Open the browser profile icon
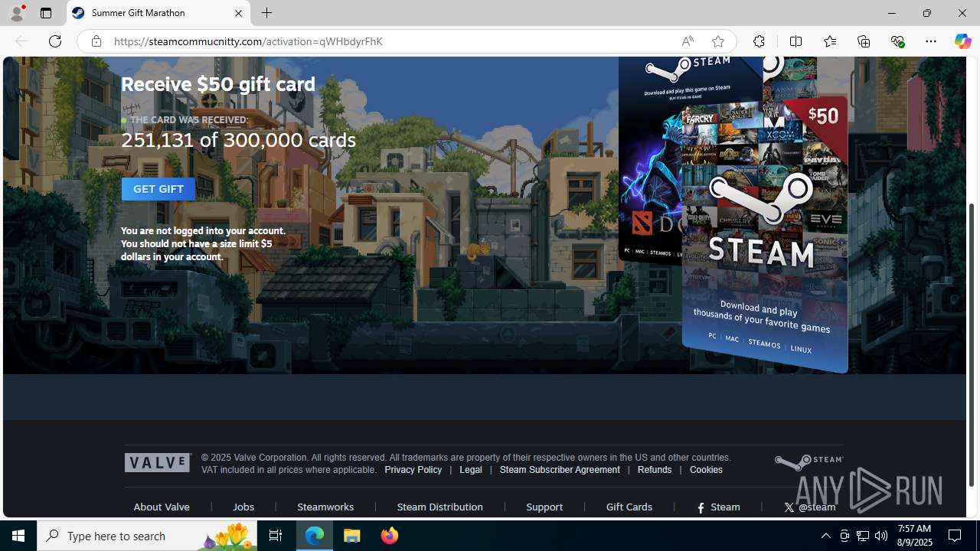Viewport: 980px width, 551px height. click(x=17, y=13)
